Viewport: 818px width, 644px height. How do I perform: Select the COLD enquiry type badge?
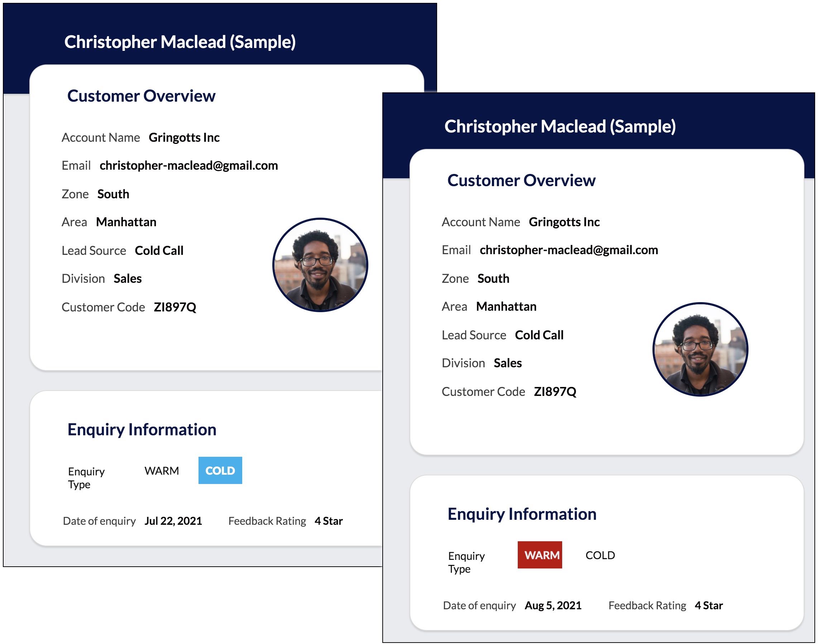220,470
